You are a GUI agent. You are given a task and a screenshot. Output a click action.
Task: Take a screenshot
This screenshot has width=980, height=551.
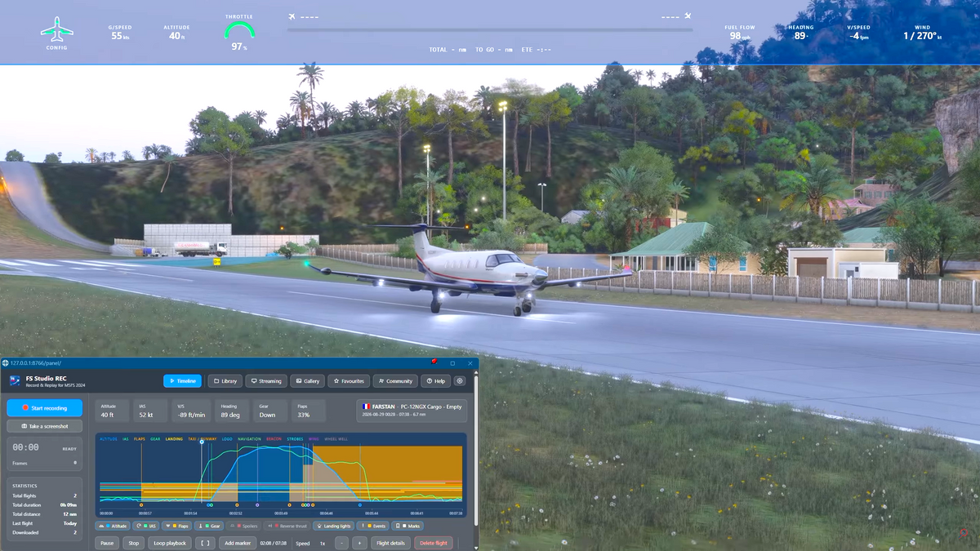[x=45, y=426]
